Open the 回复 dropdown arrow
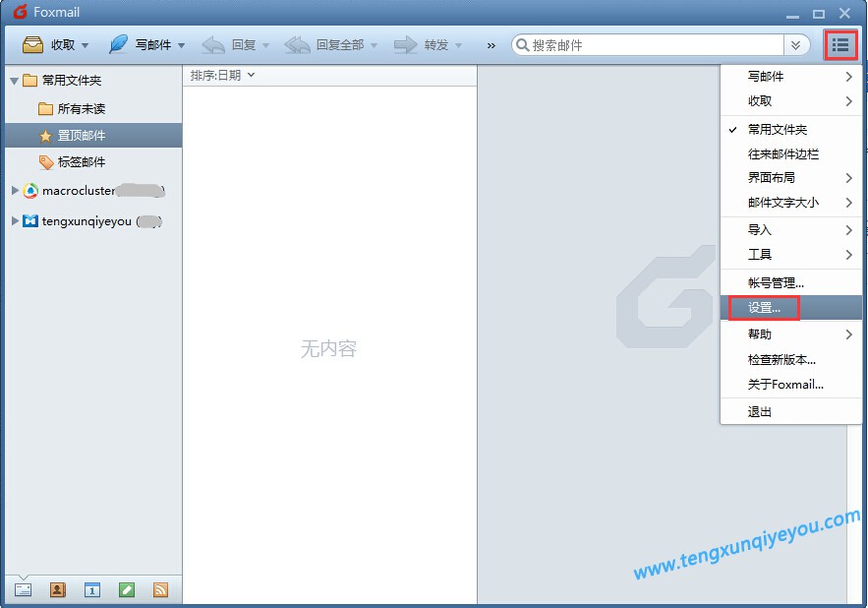 coord(265,45)
